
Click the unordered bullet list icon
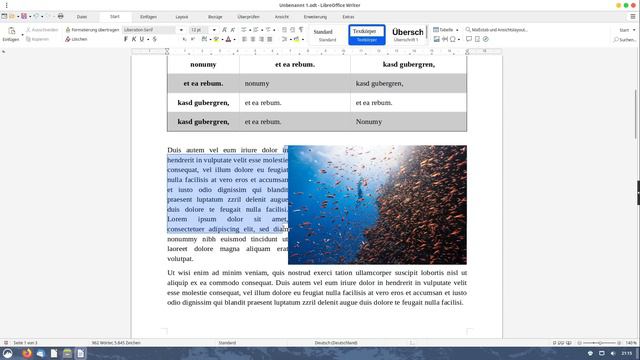pos(244,30)
